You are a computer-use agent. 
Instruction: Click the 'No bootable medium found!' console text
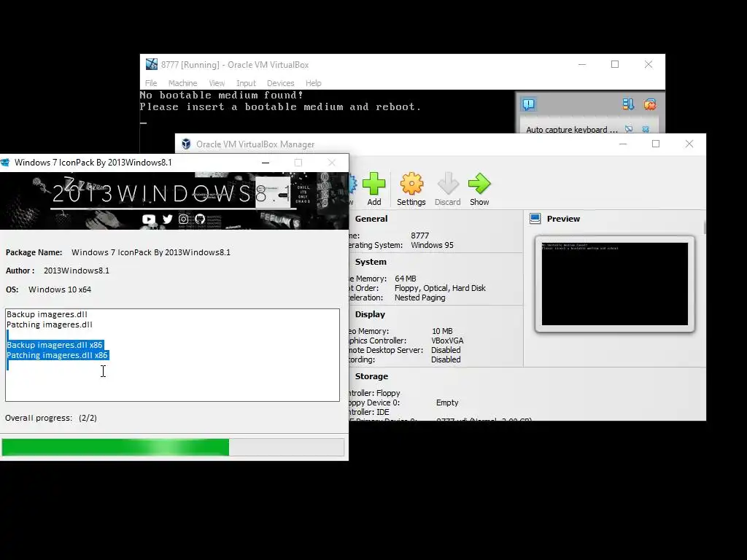[x=222, y=96]
